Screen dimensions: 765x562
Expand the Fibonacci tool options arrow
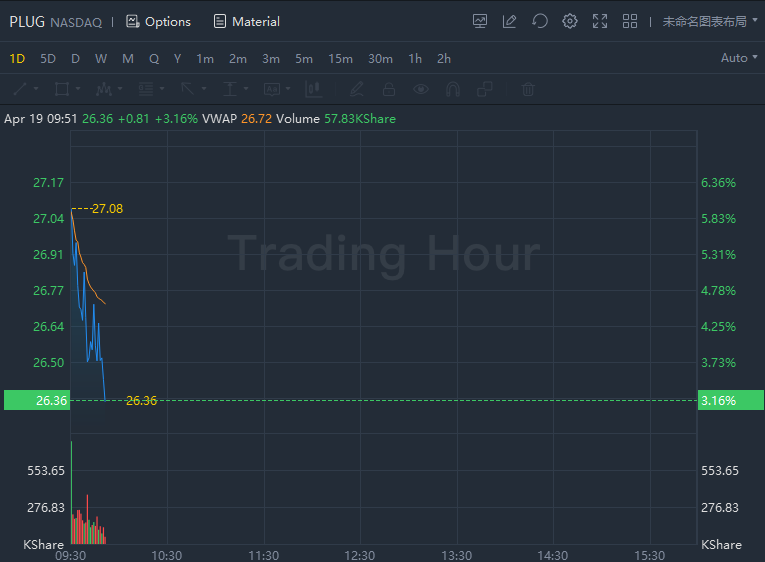pyautogui.click(x=162, y=89)
